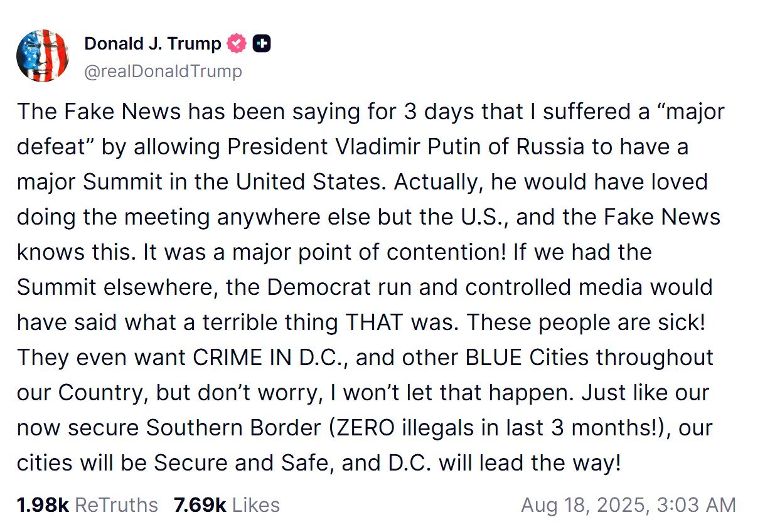This screenshot has width=765, height=532.
Task: Click the ReTruths label
Action: coord(117,505)
